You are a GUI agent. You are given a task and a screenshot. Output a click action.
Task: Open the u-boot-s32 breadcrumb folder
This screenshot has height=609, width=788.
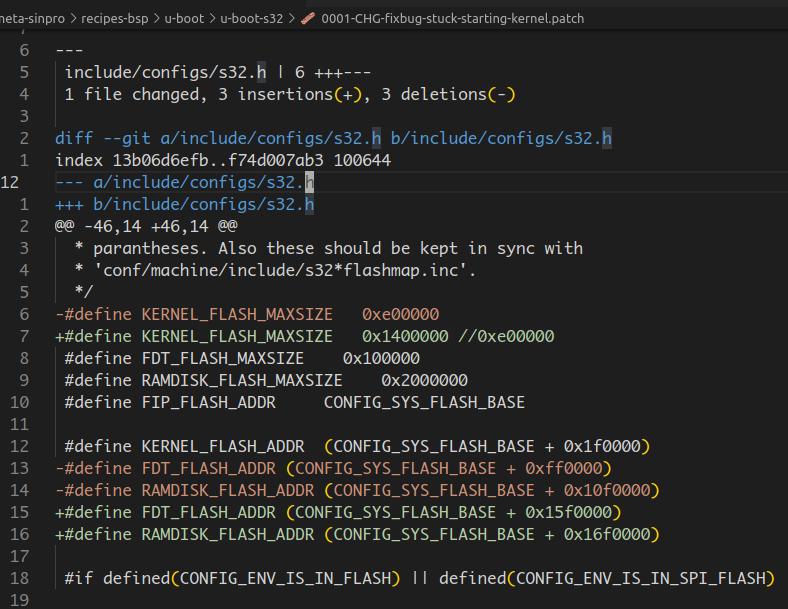click(253, 18)
